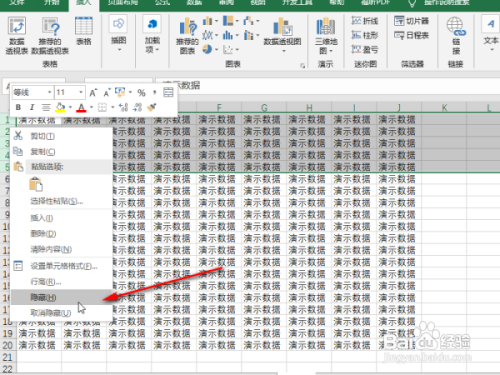
Task: Select row 19 header
Action: coord(8,333)
